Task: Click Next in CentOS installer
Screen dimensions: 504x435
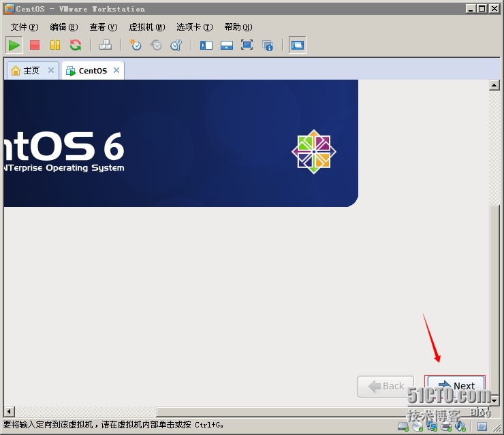Action: tap(455, 386)
